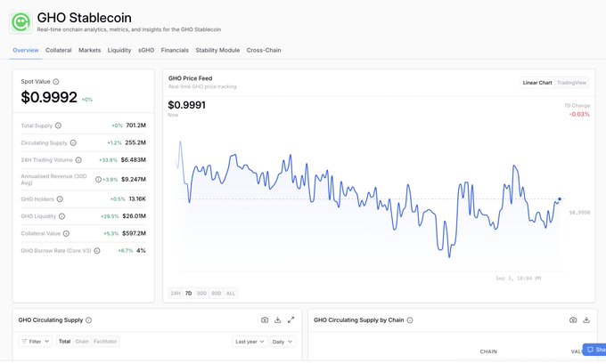Capture the Circulating Supply by Chain chart image

click(x=573, y=320)
